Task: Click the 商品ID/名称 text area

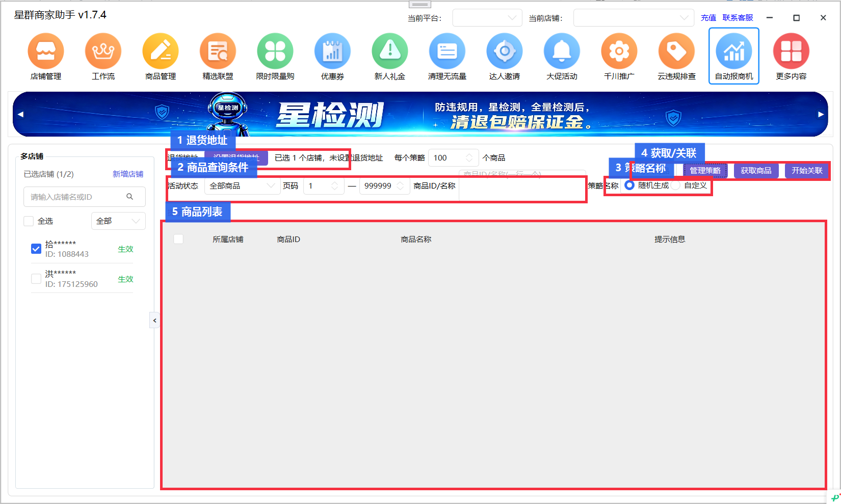Action: [x=522, y=186]
